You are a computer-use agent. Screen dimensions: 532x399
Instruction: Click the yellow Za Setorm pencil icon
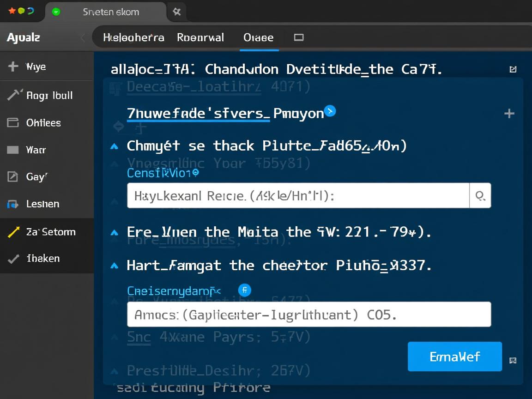(x=14, y=232)
